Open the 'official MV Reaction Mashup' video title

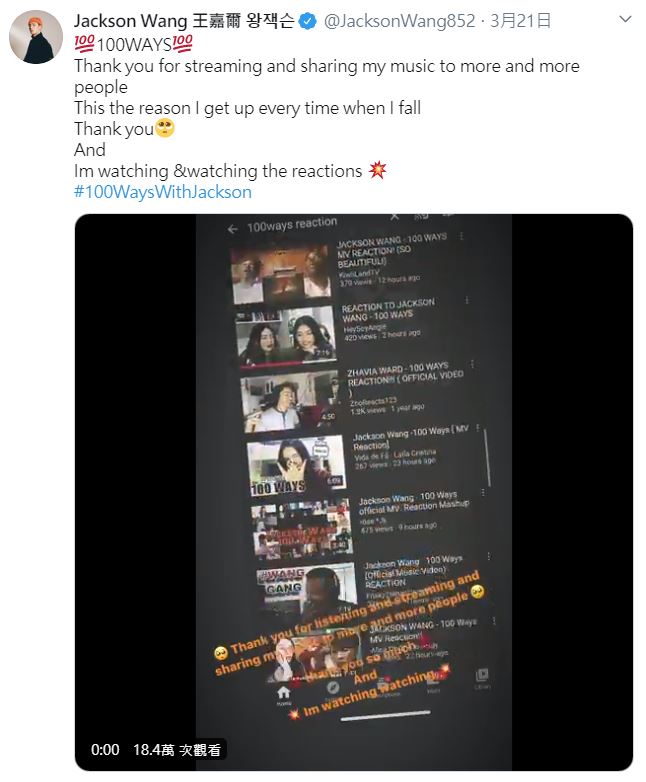(414, 504)
